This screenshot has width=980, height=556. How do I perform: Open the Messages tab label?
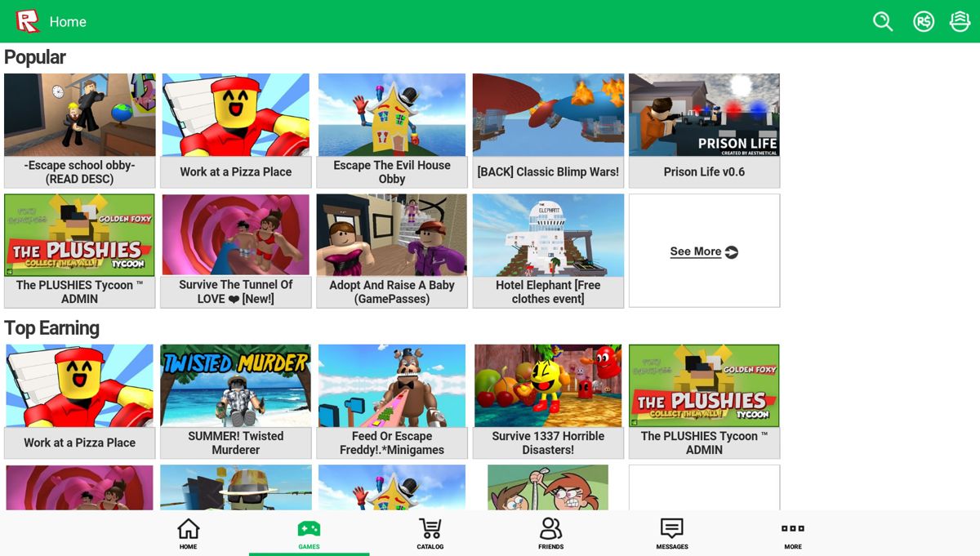point(670,546)
